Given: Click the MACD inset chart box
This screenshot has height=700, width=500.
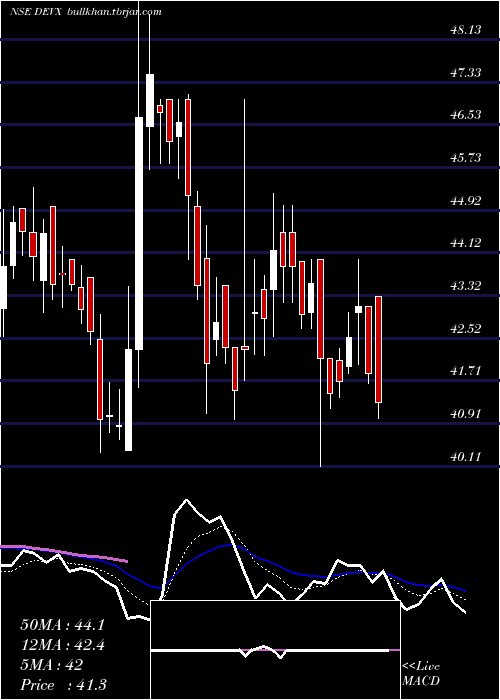Looking at the screenshot, I should [x=275, y=650].
